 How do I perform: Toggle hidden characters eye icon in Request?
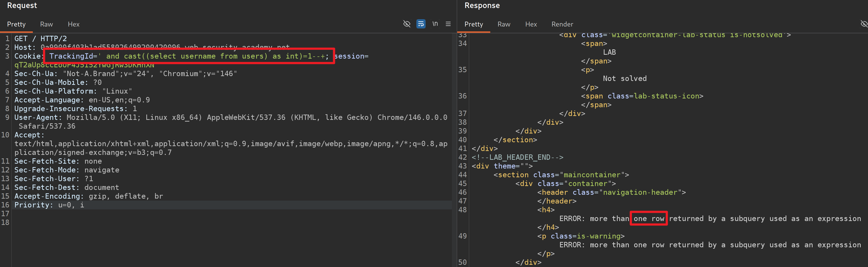coord(407,24)
